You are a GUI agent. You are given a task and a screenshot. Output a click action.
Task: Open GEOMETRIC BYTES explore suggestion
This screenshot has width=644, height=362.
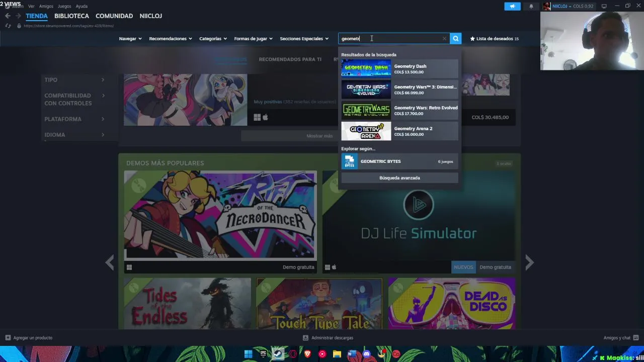coord(399,161)
